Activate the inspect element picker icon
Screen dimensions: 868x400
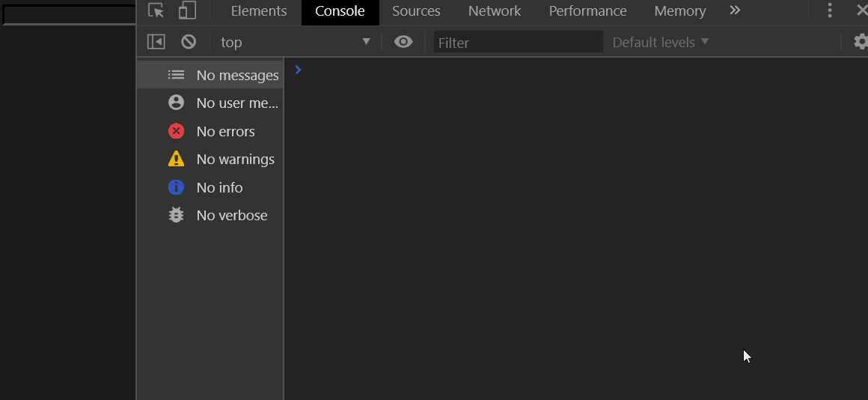pos(156,10)
